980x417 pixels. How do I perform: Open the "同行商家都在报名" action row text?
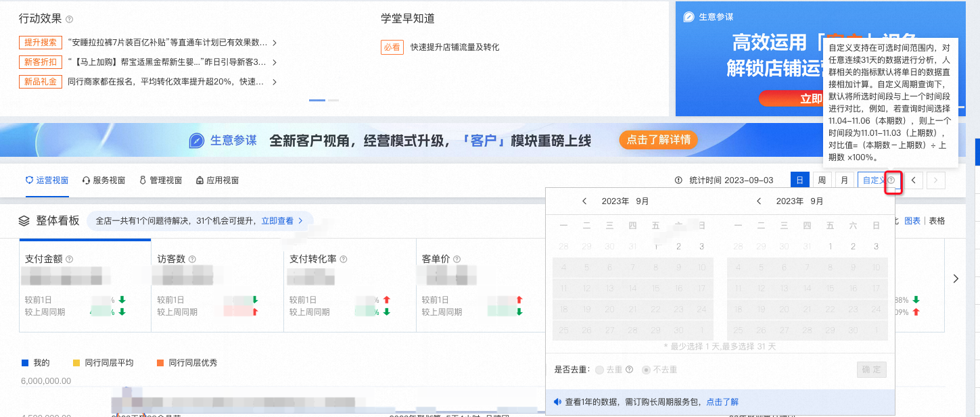pyautogui.click(x=166, y=82)
